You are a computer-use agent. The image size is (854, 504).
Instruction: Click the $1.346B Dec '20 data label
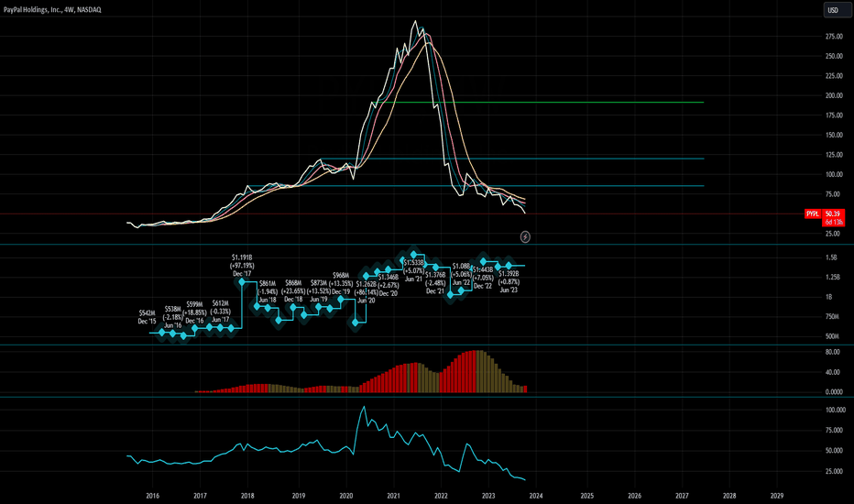[389, 286]
